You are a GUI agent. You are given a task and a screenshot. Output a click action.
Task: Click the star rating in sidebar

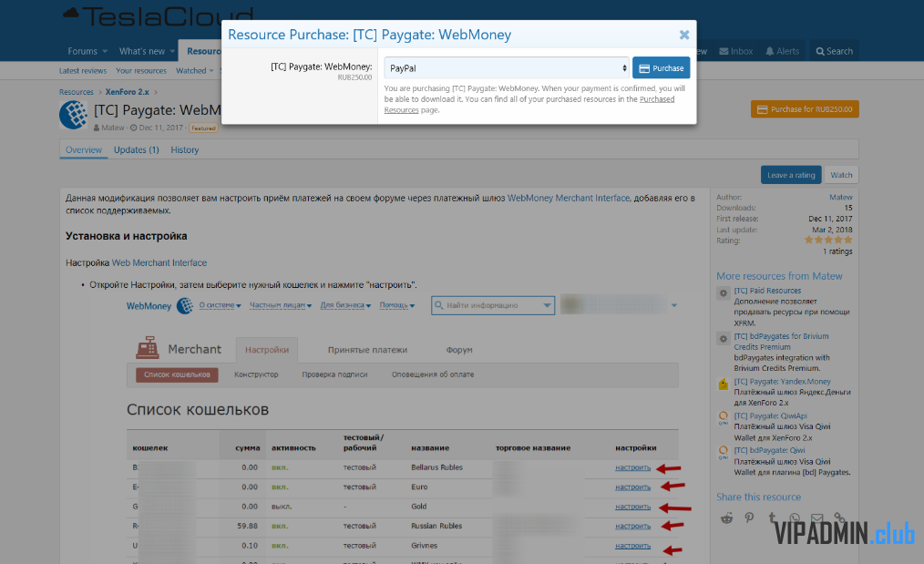point(828,240)
